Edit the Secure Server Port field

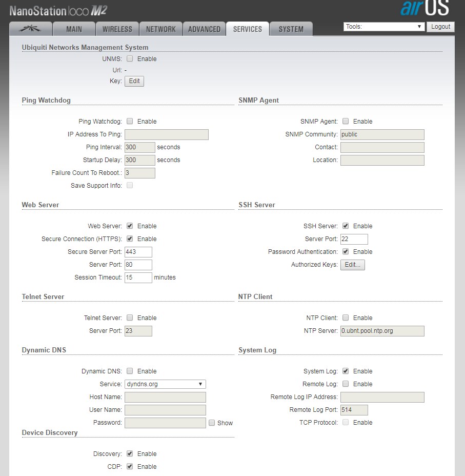(138, 252)
